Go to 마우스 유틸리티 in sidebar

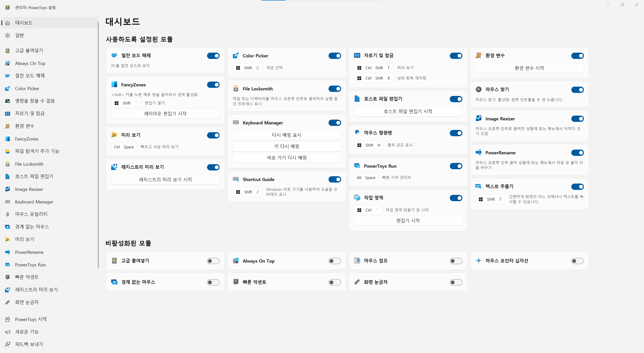31,214
